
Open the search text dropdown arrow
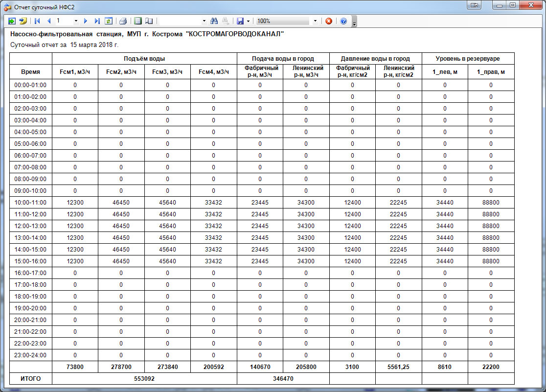(204, 21)
